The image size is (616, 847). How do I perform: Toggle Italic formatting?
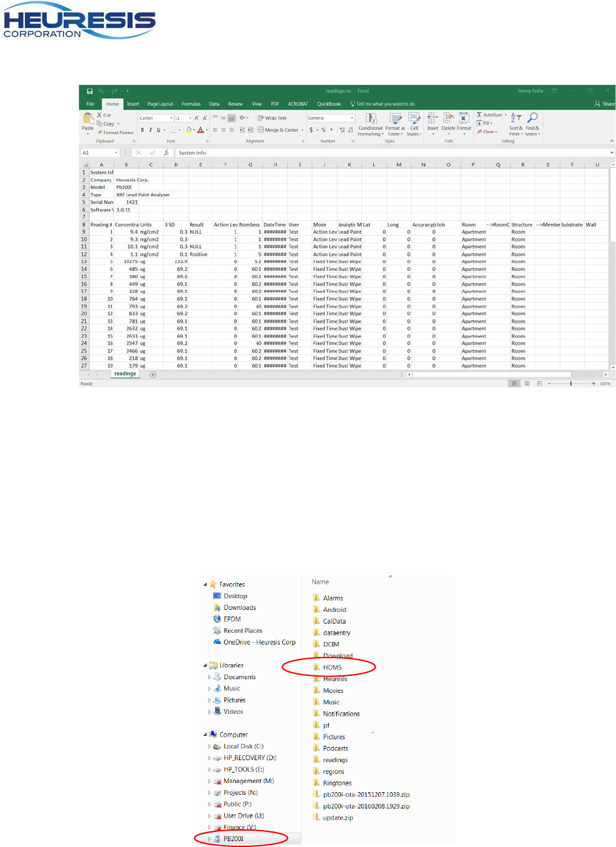click(150, 130)
